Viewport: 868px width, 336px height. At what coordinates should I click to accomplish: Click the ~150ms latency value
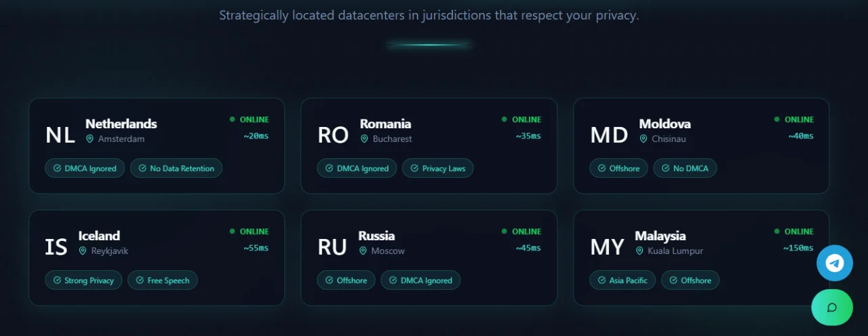point(798,248)
